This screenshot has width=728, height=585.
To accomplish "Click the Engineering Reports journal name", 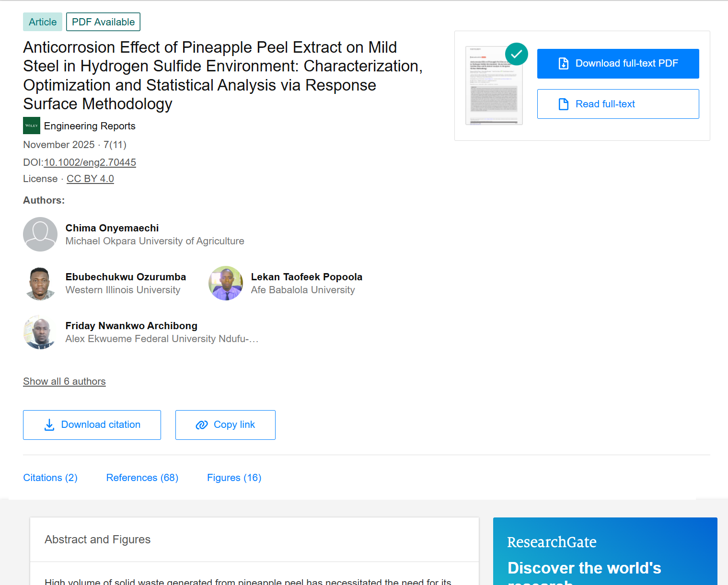I will click(90, 126).
